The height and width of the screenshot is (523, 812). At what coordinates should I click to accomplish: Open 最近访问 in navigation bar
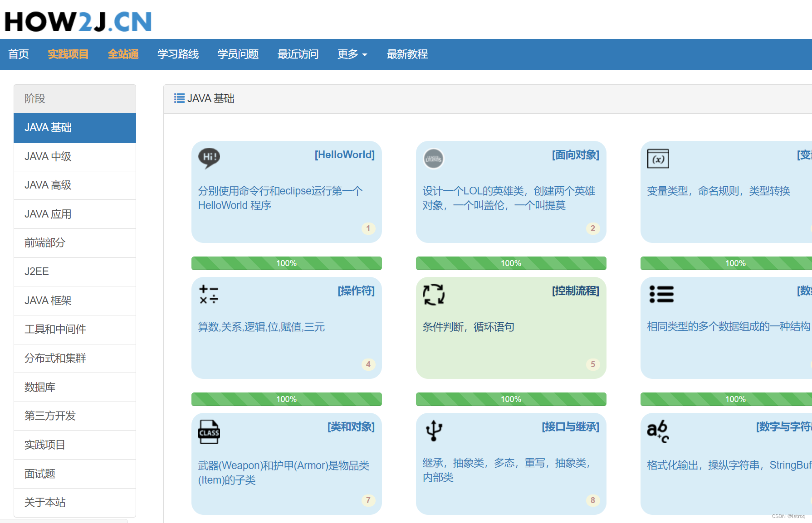click(298, 54)
